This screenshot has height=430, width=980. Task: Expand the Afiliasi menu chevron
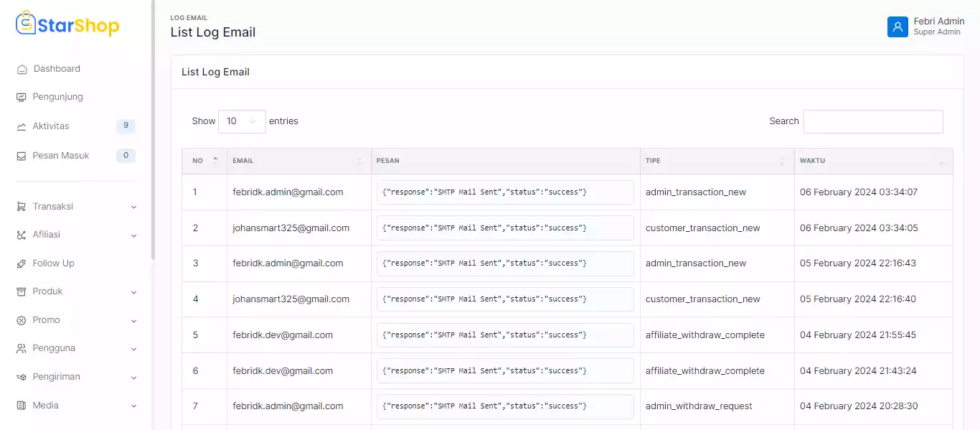tap(133, 235)
